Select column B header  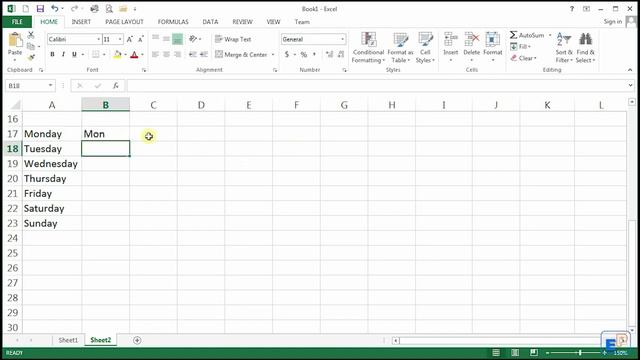click(x=106, y=105)
